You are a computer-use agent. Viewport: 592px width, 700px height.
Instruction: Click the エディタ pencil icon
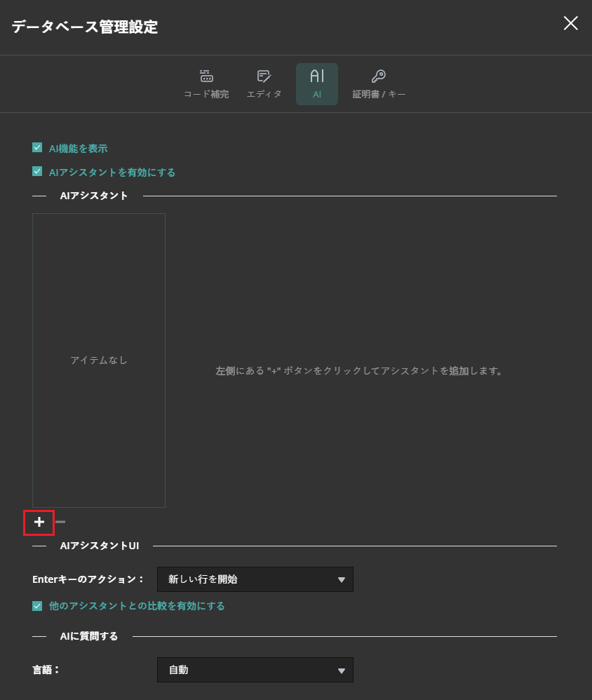pyautogui.click(x=264, y=76)
